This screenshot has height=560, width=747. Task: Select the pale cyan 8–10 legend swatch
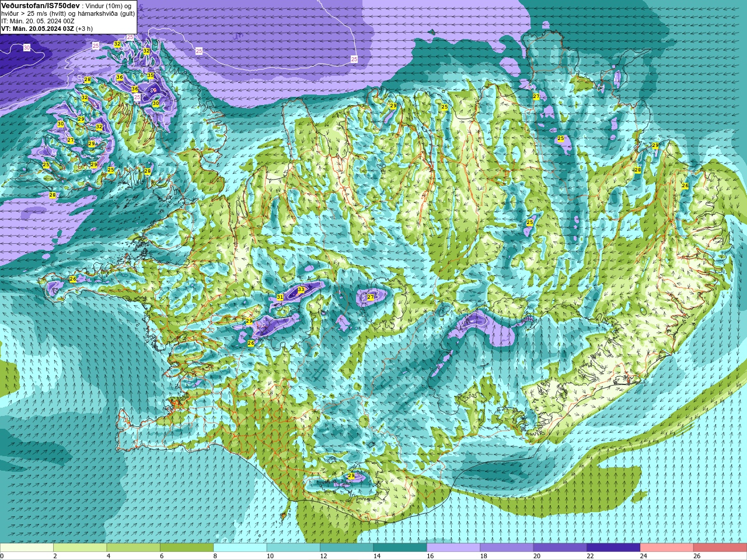[240, 548]
